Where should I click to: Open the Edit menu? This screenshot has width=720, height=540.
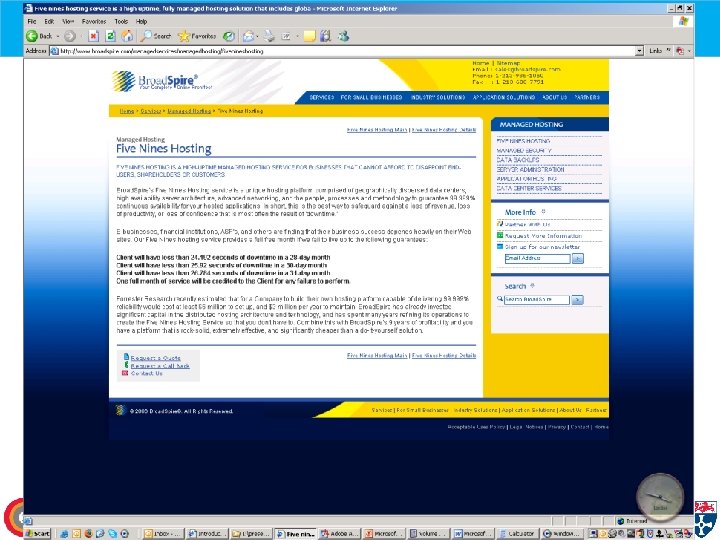49,21
